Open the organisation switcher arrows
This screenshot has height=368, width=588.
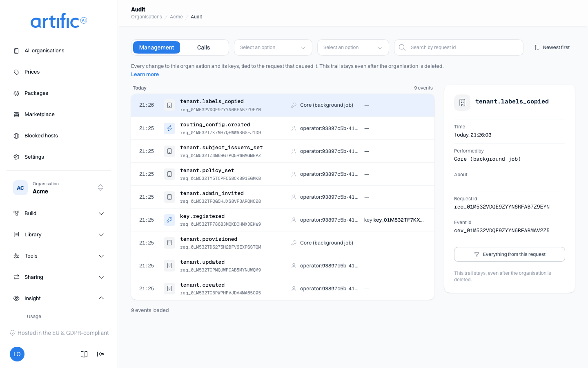pyautogui.click(x=100, y=188)
